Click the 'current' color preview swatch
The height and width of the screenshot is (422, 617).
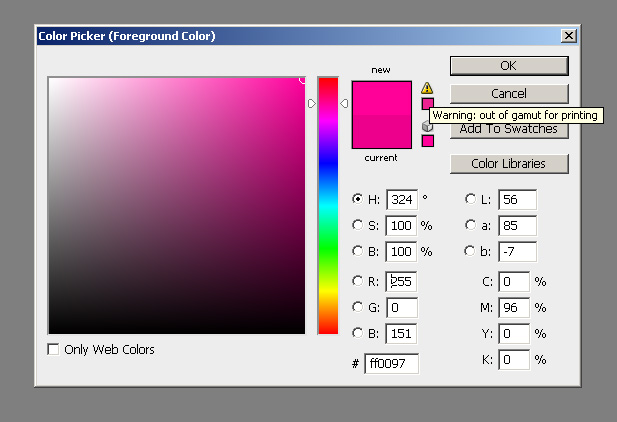(381, 131)
